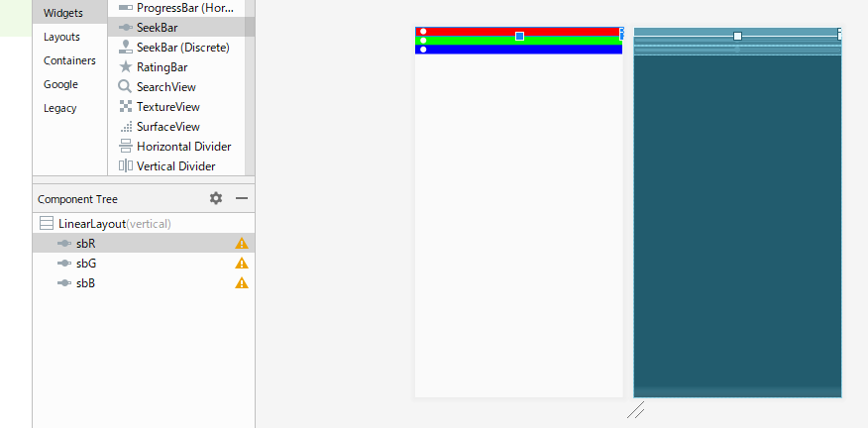
Task: Pick the Horizontal Divider widget
Action: pyautogui.click(x=176, y=147)
